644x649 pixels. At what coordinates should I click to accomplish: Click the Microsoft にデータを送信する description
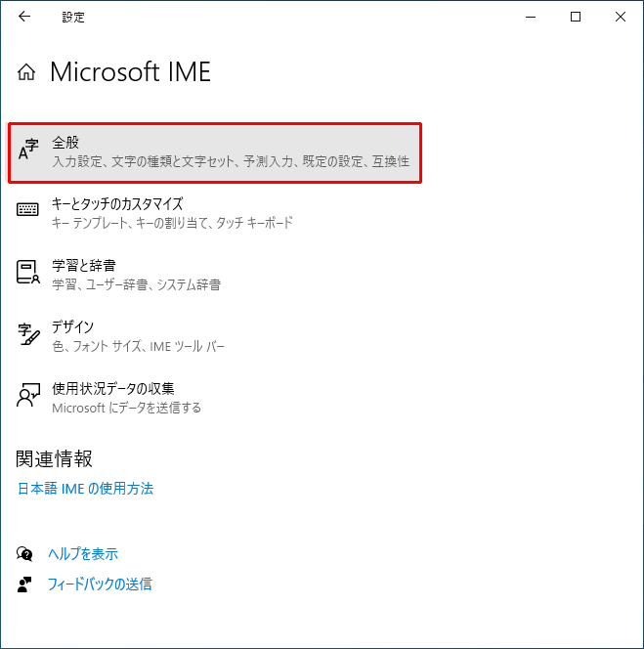[126, 409]
